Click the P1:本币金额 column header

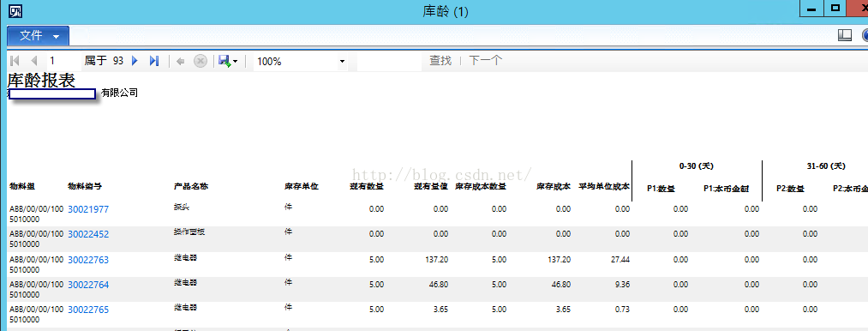[x=727, y=189]
